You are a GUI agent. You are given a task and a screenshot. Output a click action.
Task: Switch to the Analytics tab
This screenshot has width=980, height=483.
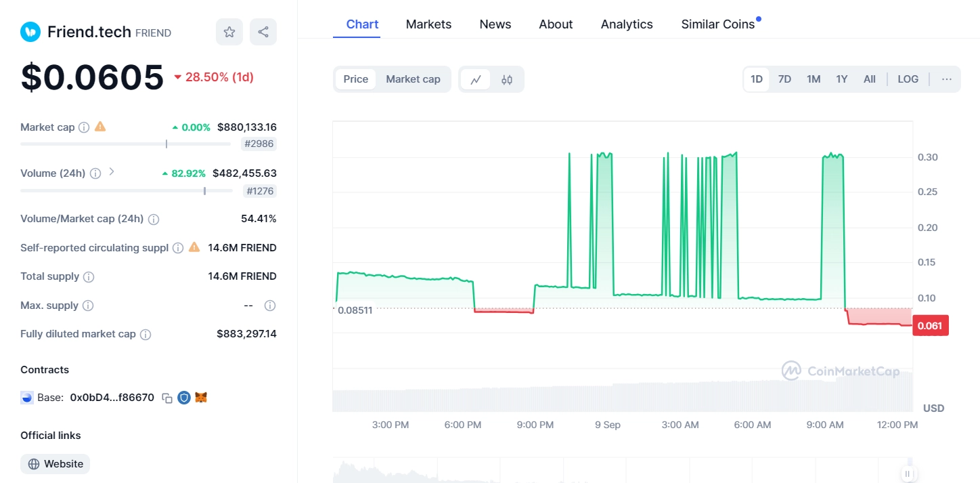627,24
